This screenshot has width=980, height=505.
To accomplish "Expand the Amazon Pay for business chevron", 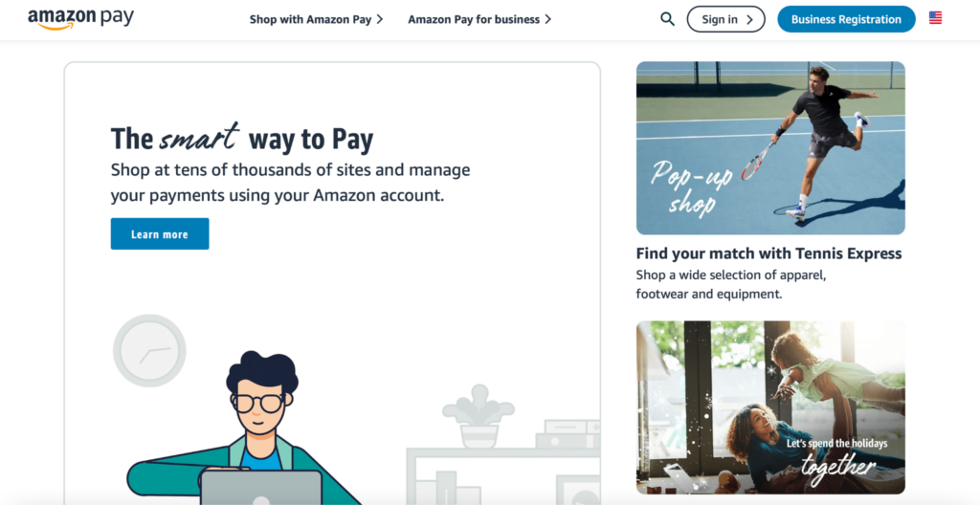I will 547,19.
